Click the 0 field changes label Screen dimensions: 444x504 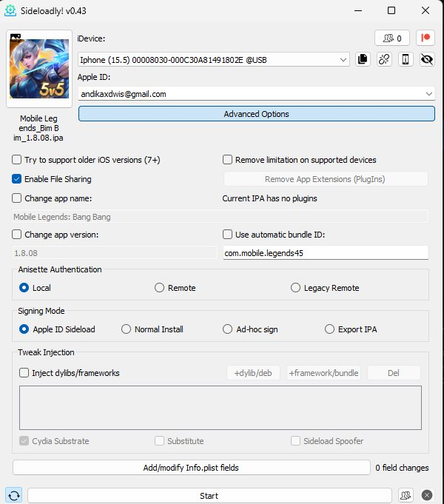[x=402, y=468]
